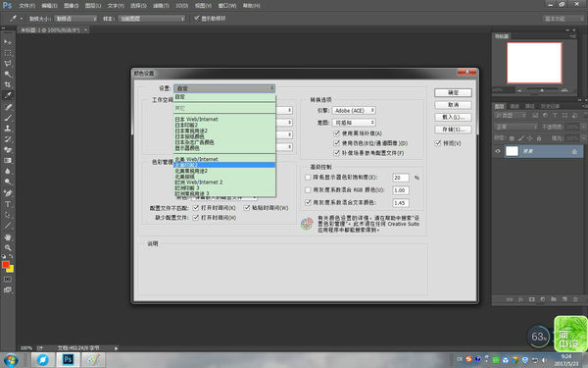Select the Zoom tool
The height and width of the screenshot is (368, 588).
(8, 248)
